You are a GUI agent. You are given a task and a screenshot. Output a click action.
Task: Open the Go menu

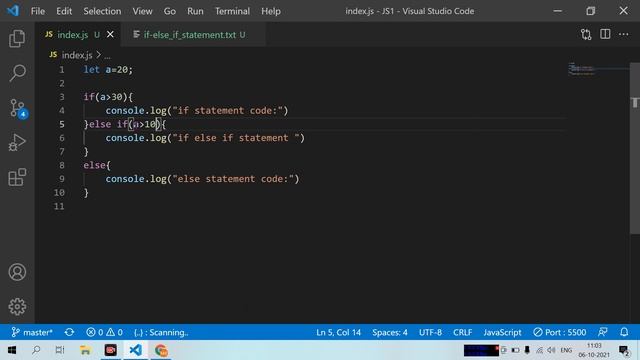169,11
